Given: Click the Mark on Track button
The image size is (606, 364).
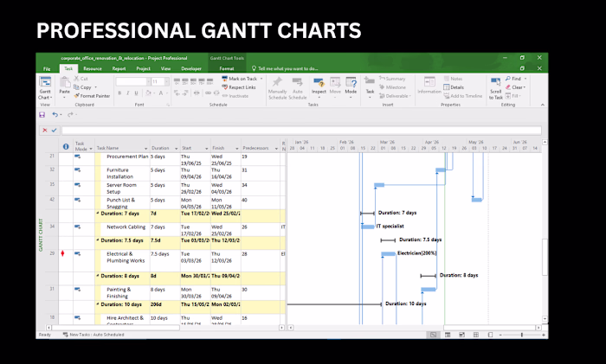Looking at the screenshot, I should pyautogui.click(x=239, y=79).
